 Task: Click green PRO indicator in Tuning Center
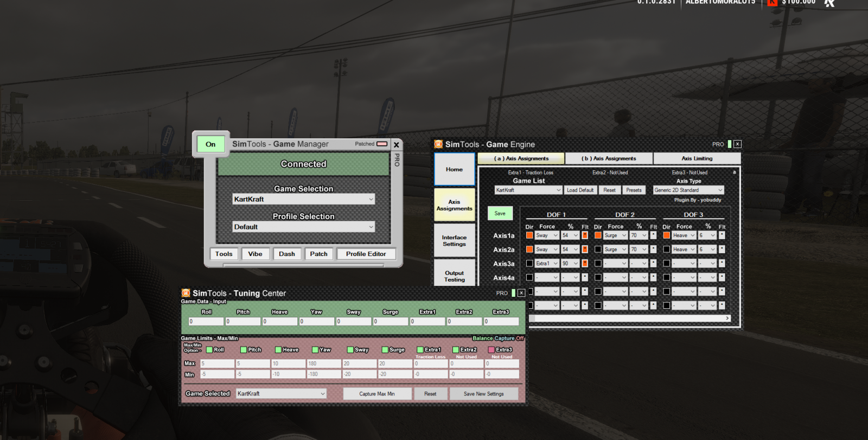(x=513, y=293)
